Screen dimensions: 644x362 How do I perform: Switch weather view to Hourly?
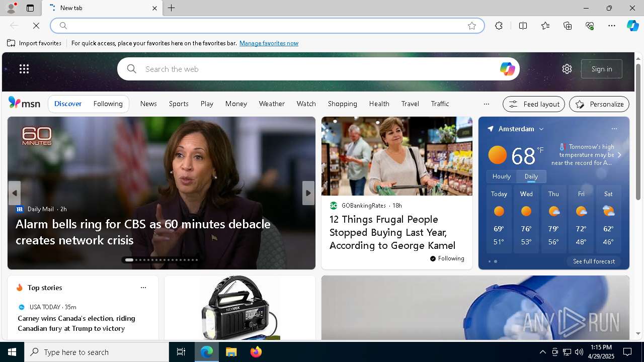pyautogui.click(x=501, y=176)
